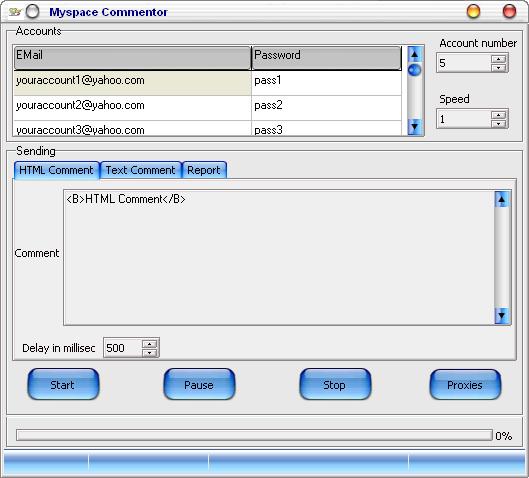This screenshot has width=529, height=478.
Task: Click the pass2 password cell
Action: (327, 108)
